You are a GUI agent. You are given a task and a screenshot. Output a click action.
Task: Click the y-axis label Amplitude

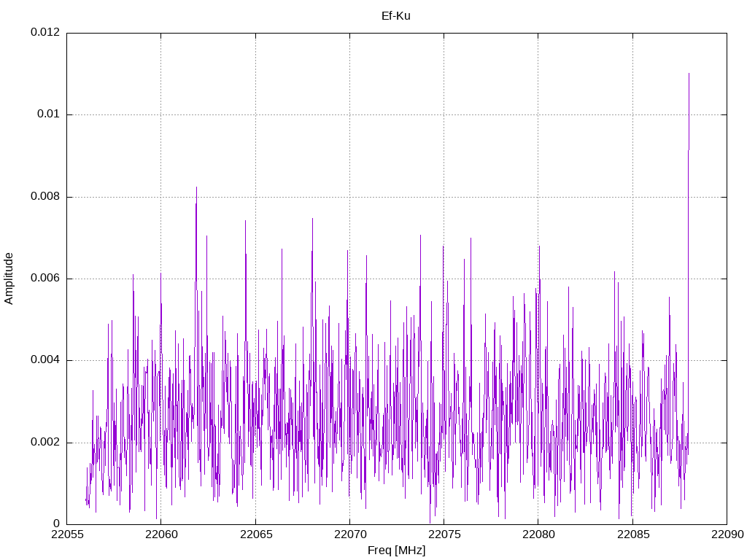pos(9,279)
